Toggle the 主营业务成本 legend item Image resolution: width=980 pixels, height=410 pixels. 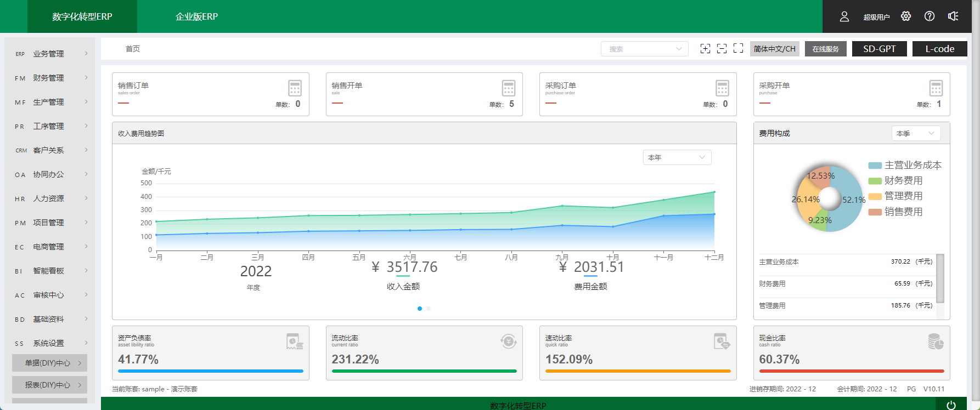[x=905, y=165]
